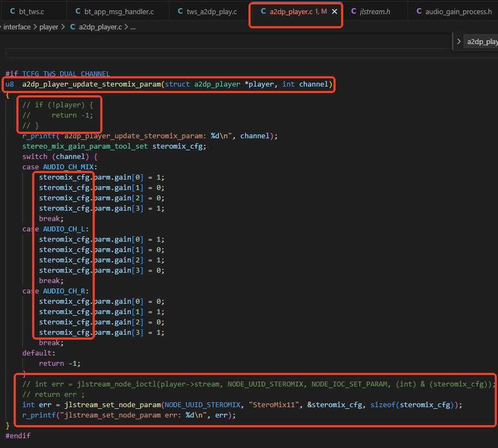Click the 'case AUDIO_CH_MIX:' label
498x448 pixels.
pos(60,167)
